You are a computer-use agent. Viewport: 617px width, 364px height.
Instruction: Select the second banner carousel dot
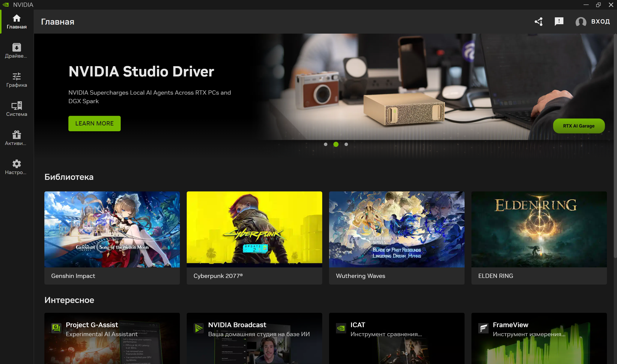[336, 144]
